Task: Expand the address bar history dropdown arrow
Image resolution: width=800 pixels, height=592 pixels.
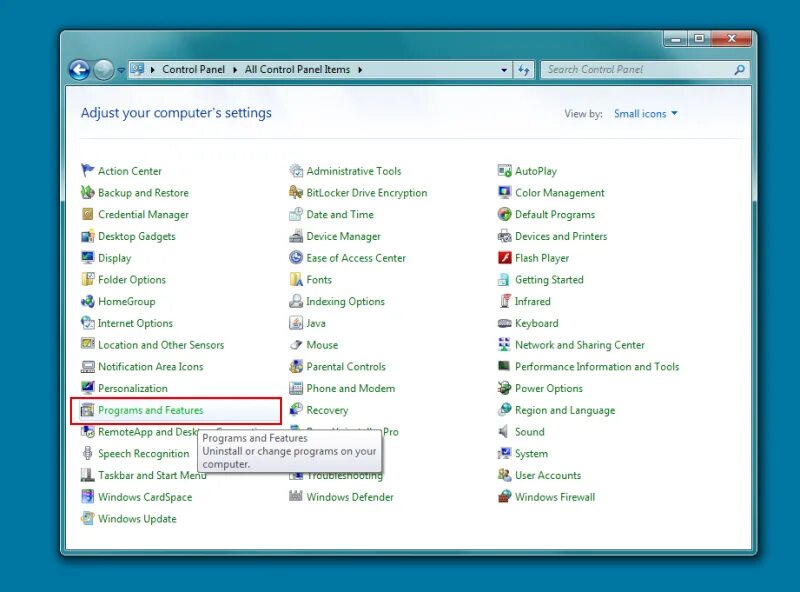Action: click(504, 70)
